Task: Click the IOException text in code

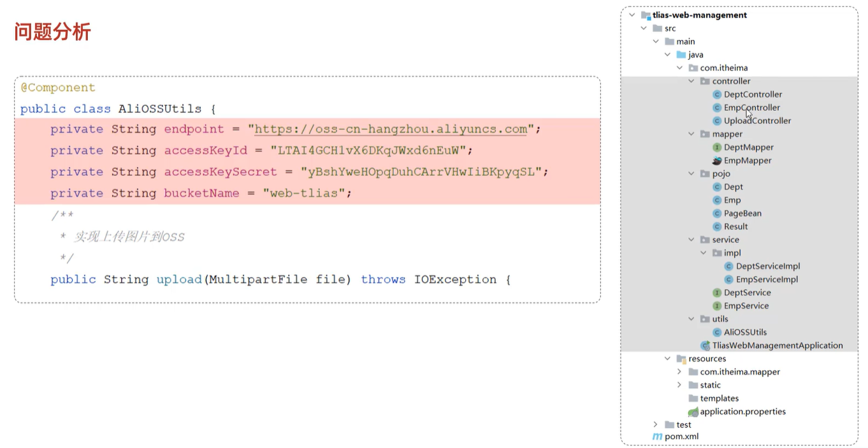Action: [455, 280]
